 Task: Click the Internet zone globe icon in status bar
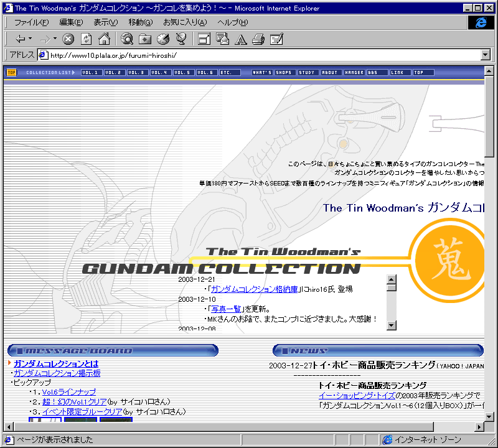coord(387,440)
